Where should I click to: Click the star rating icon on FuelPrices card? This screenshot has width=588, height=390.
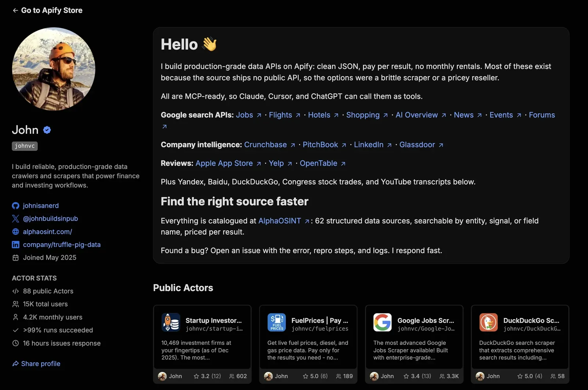[305, 376]
